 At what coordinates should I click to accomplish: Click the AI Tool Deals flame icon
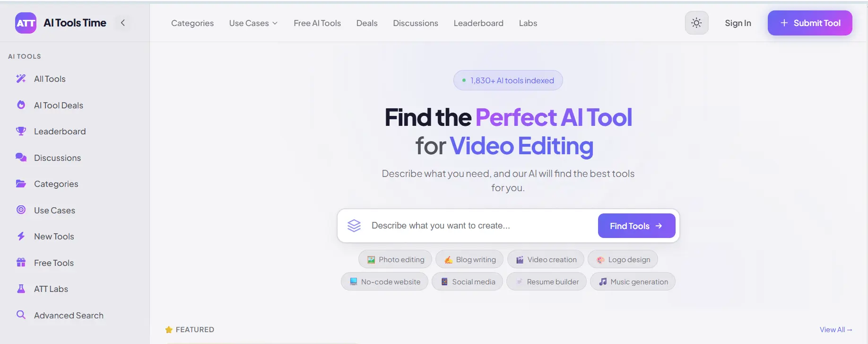21,105
